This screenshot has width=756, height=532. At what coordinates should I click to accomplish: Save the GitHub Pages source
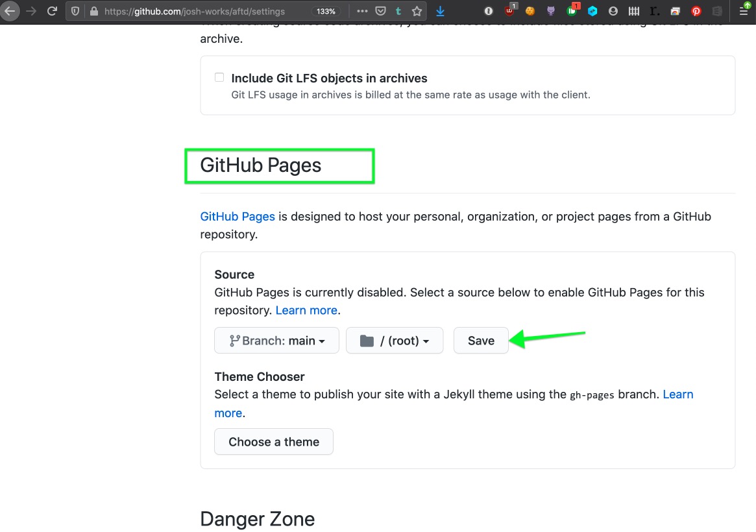(x=481, y=341)
